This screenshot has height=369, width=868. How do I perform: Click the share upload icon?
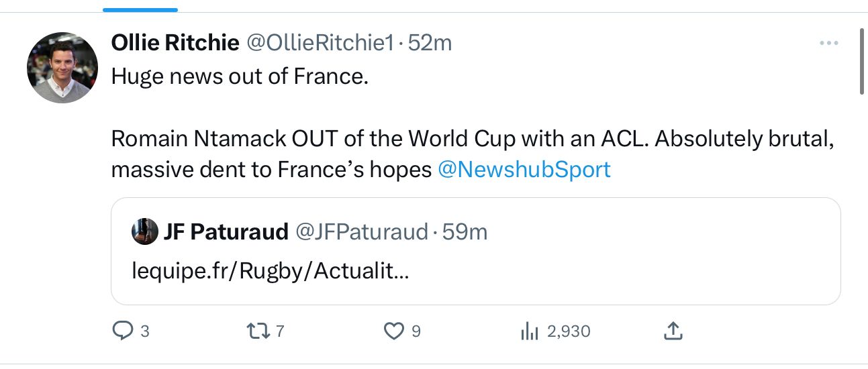[673, 330]
